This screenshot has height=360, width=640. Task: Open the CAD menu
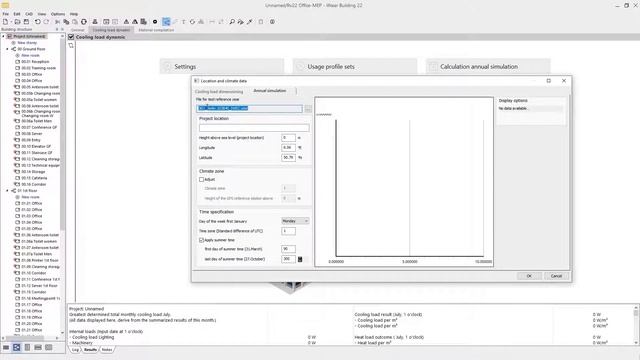[29, 14]
